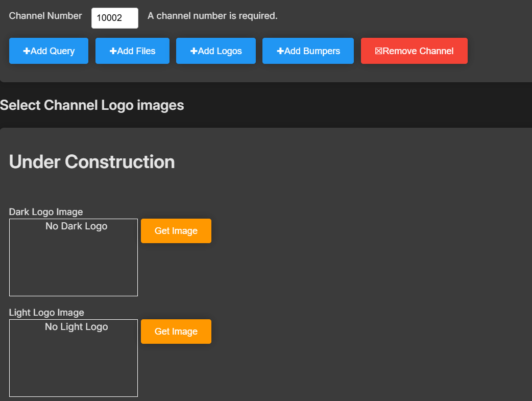Get image for the Dark Logo
Viewport: 532px width, 401px height.
pyautogui.click(x=176, y=231)
